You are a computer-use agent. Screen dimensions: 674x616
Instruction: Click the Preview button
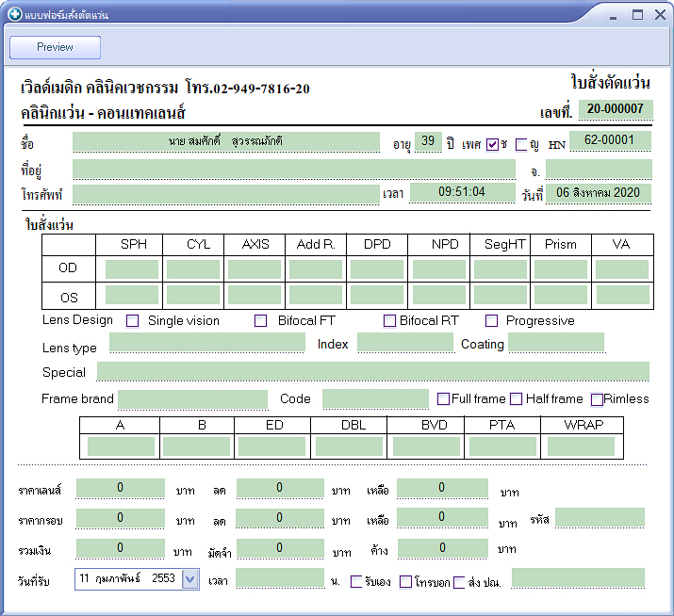(x=55, y=47)
